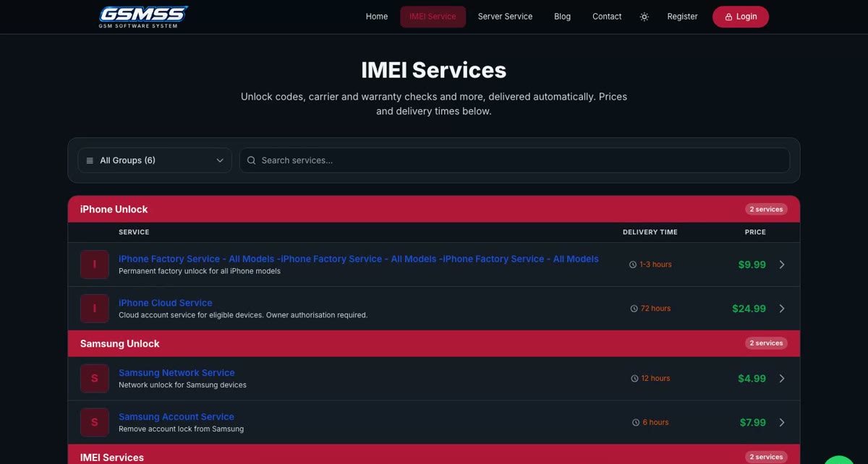
Task: Click the IMEI Services group header at the bottom
Action: point(434,456)
